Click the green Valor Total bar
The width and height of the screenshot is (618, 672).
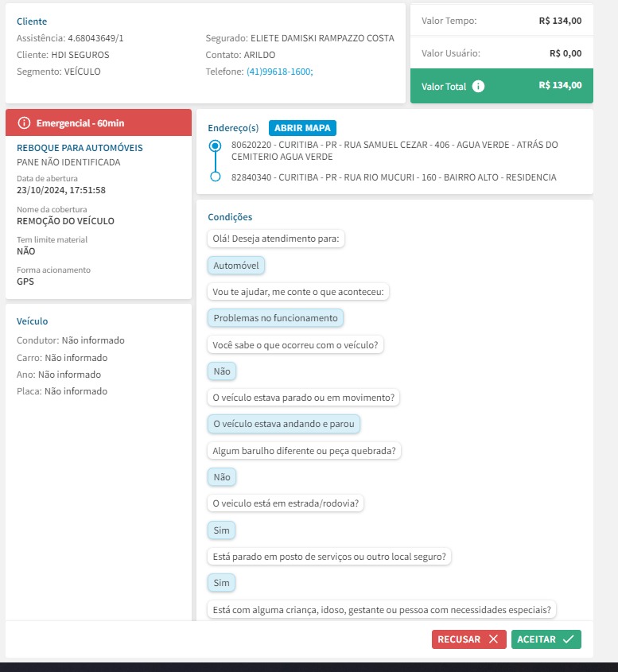501,86
